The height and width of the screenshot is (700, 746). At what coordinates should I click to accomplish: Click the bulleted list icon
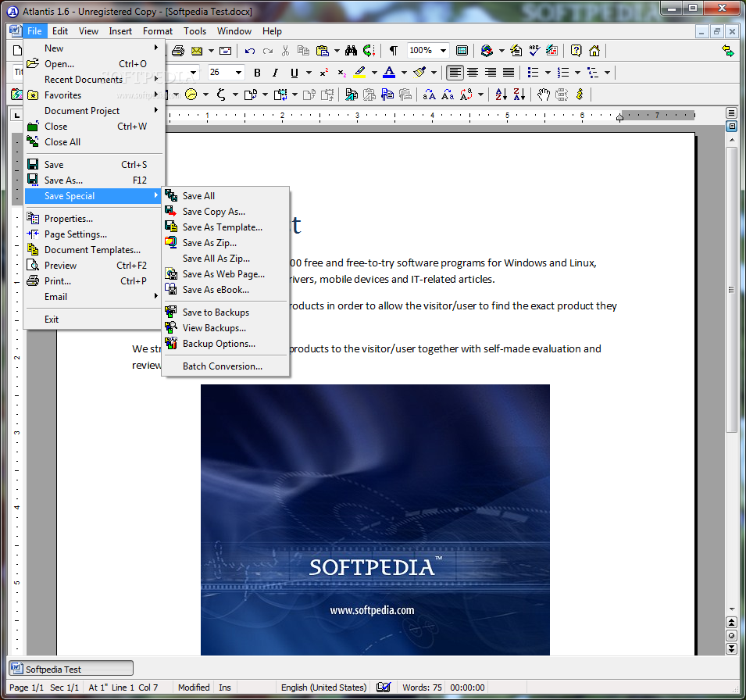click(534, 73)
